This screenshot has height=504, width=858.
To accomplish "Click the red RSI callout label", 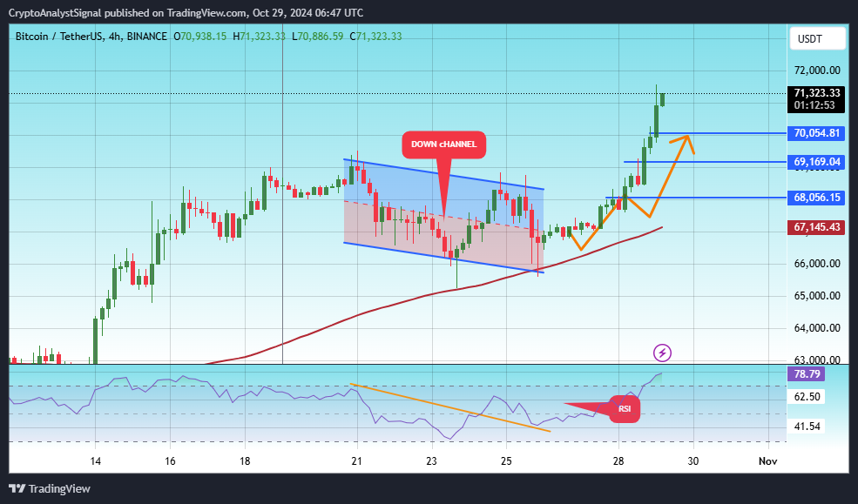I will pyautogui.click(x=625, y=409).
